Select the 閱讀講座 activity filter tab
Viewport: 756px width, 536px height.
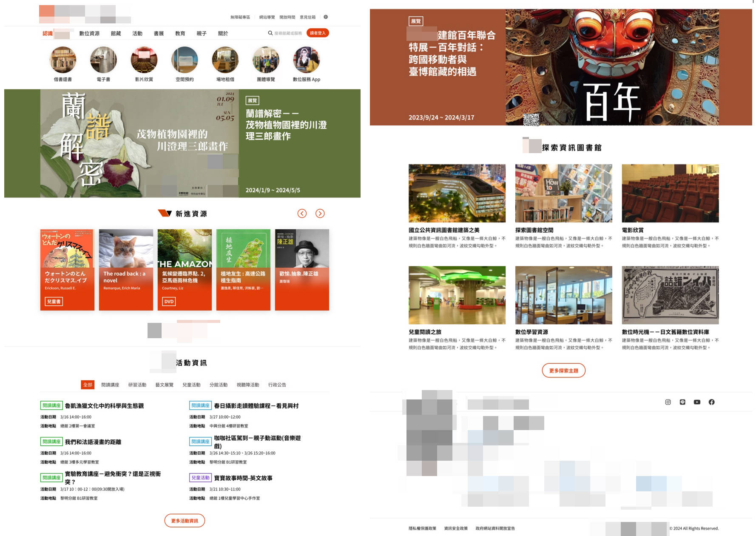(x=110, y=385)
